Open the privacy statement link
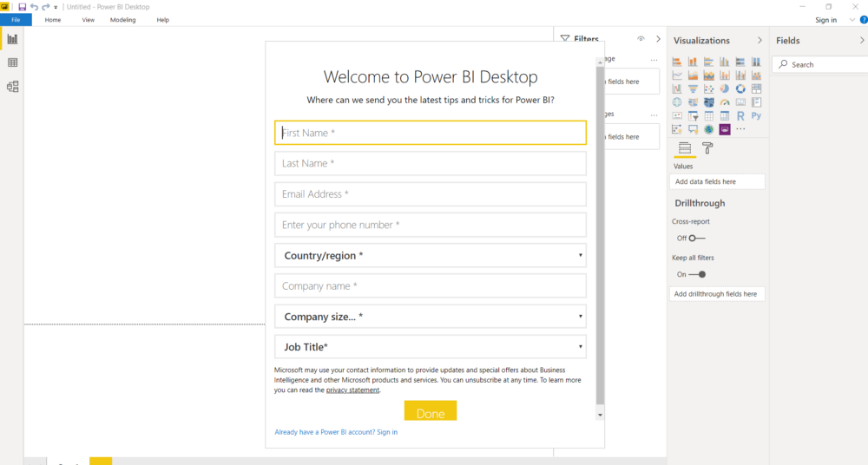The image size is (868, 465). (x=352, y=390)
